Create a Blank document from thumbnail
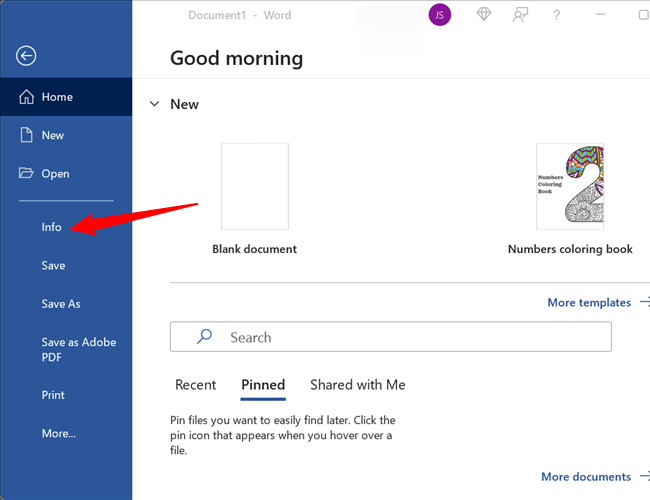 (255, 186)
